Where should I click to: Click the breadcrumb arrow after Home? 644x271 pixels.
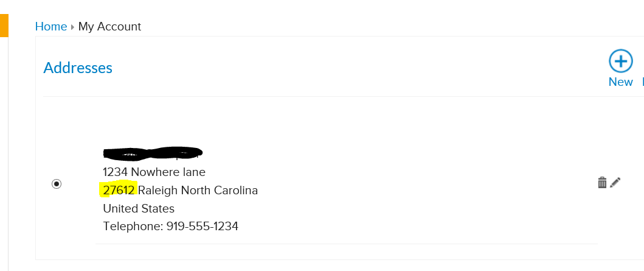tap(72, 27)
